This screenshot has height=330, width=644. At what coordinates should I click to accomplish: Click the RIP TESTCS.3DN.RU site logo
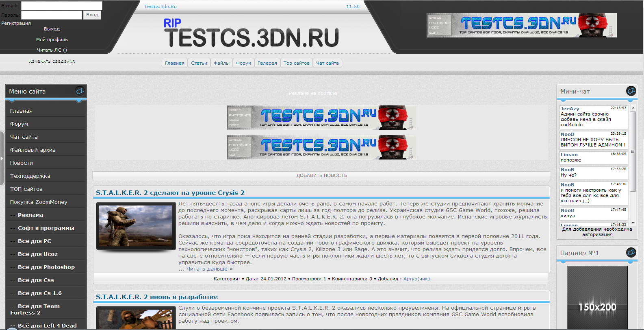pyautogui.click(x=251, y=33)
